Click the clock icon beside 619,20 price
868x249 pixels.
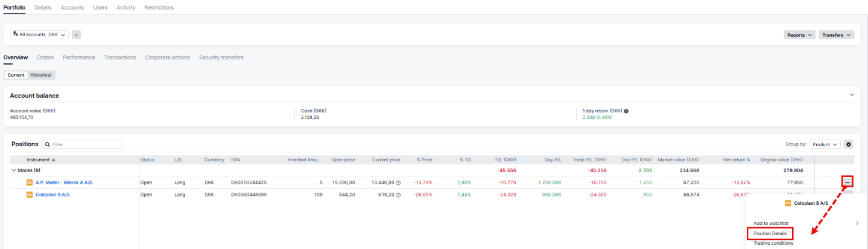coord(398,195)
